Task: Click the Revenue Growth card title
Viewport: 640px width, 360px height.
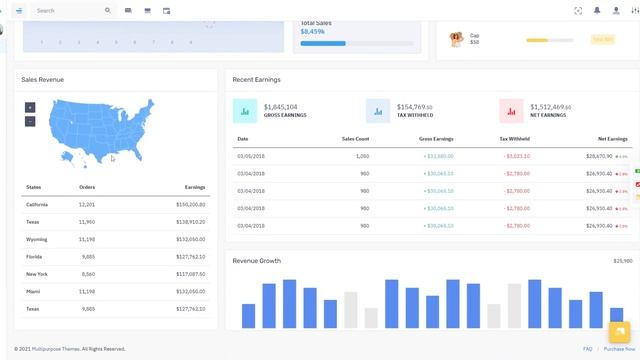Action: click(257, 261)
